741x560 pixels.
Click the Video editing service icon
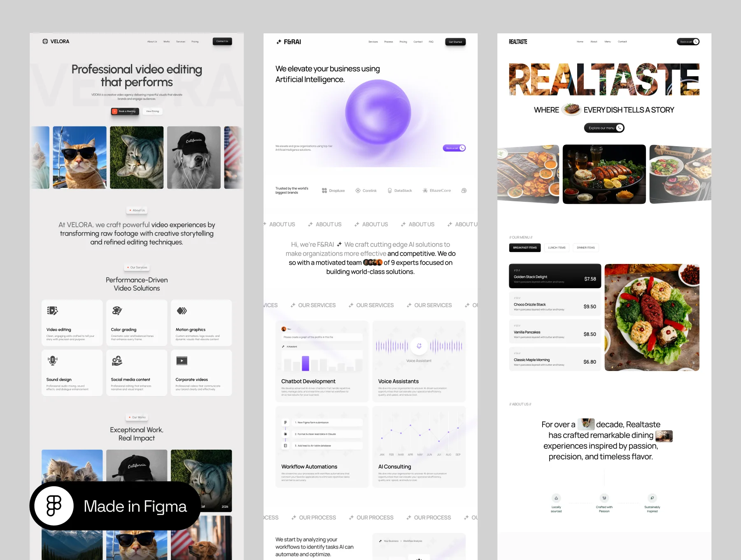[x=52, y=310]
